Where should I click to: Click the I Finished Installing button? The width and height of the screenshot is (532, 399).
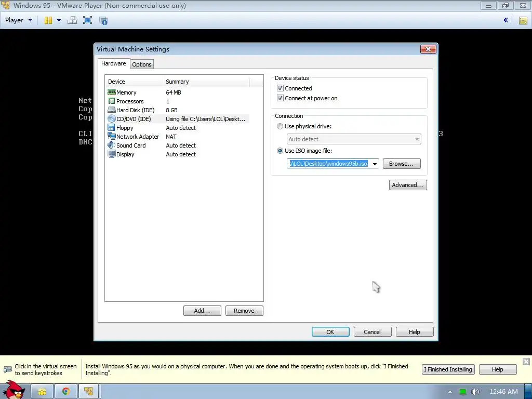pyautogui.click(x=448, y=369)
